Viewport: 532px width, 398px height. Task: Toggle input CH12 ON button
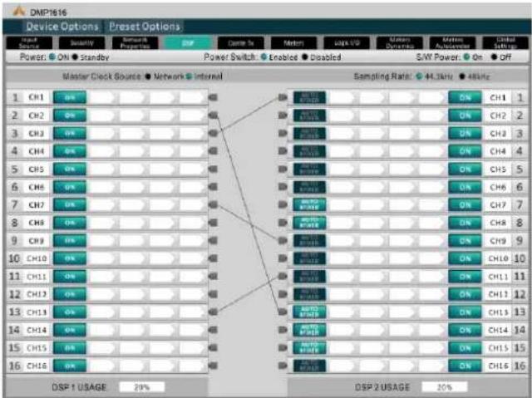(70, 294)
